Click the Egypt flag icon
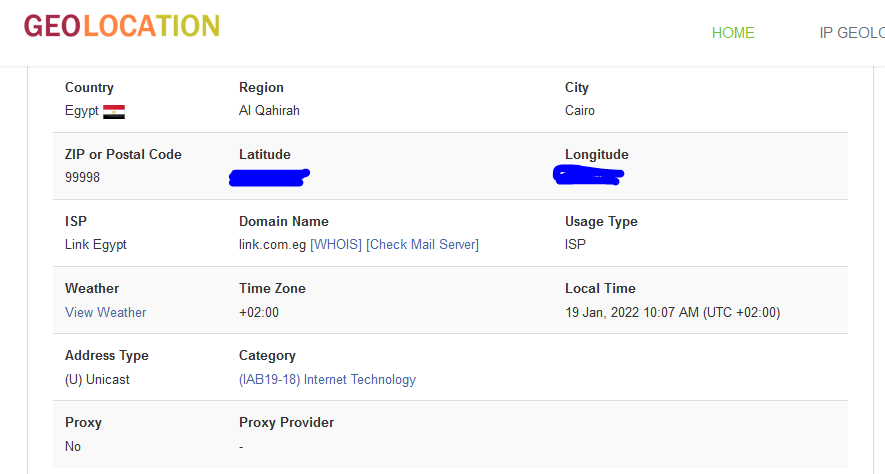Screen dimensions: 885x474 114,112
